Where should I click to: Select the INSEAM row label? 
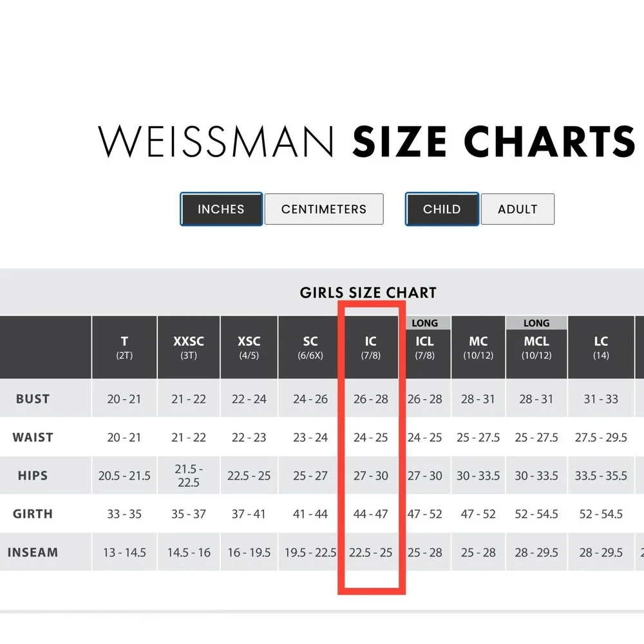(33, 553)
